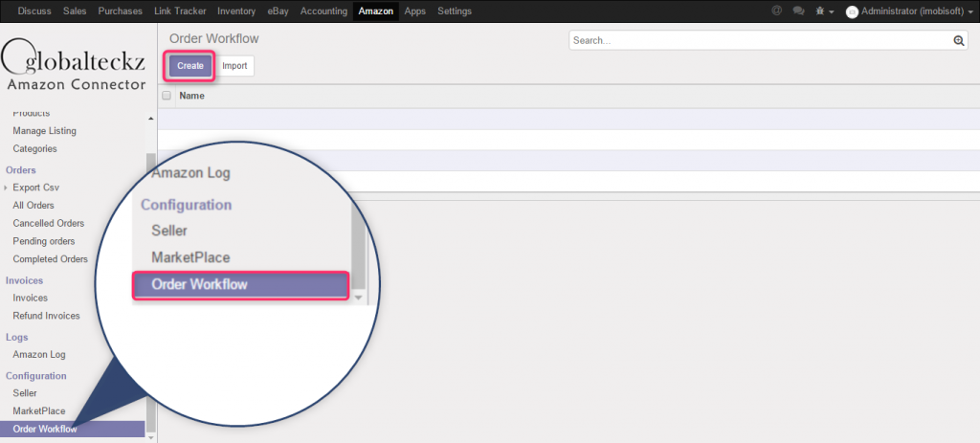980x443 pixels.
Task: Click the Administrator avatar icon
Action: click(852, 11)
